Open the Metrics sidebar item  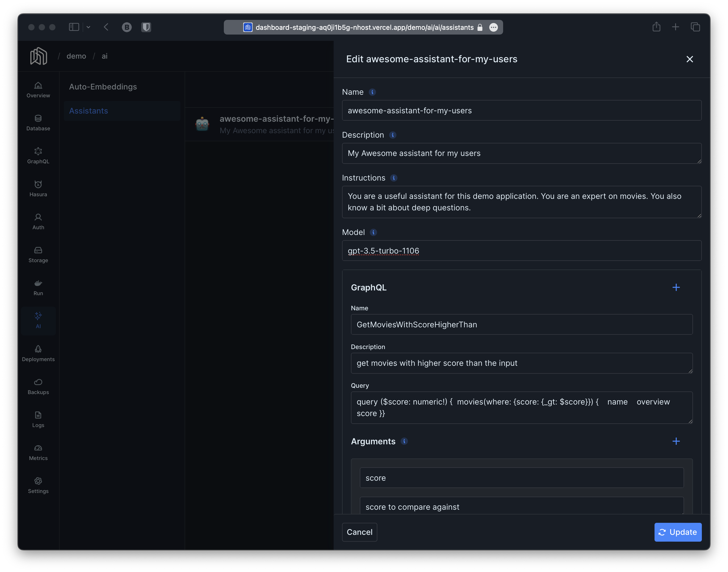[38, 452]
